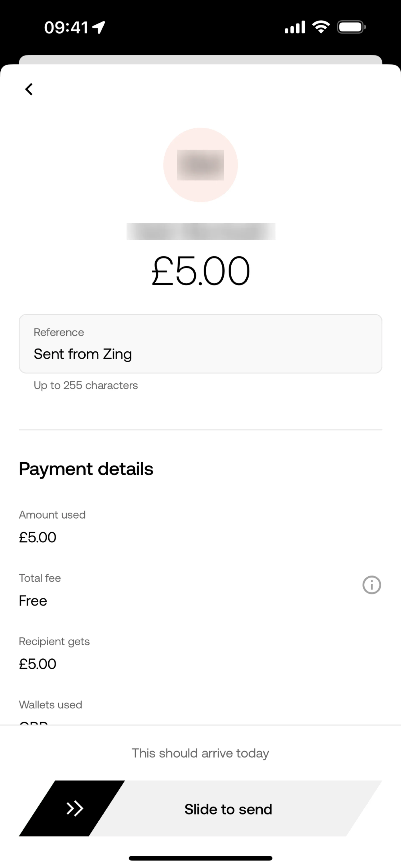Tap the cellular signal bars icon
The height and width of the screenshot is (868, 401).
coord(295,27)
